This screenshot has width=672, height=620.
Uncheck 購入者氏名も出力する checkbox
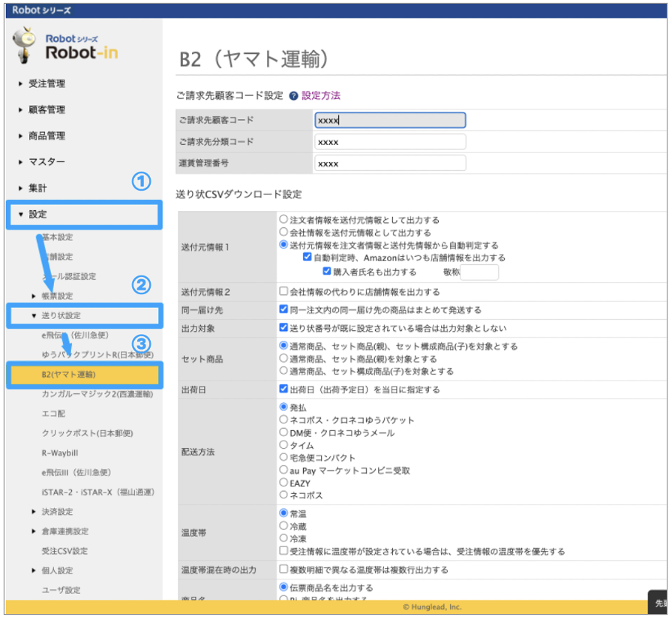tap(316, 272)
